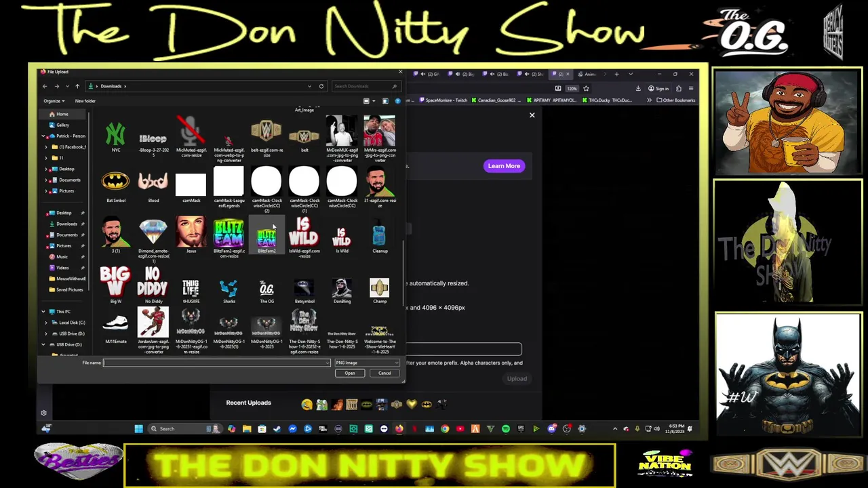Viewport: 868px width, 488px height.
Task: Open the clock and date in taskbar
Action: (x=676, y=428)
